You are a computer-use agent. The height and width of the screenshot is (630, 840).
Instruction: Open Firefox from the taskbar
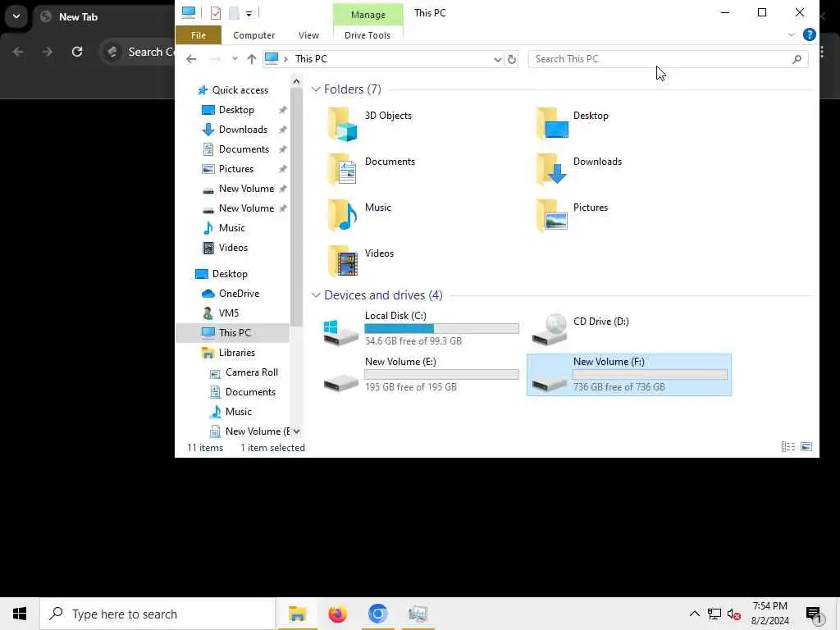coord(337,614)
